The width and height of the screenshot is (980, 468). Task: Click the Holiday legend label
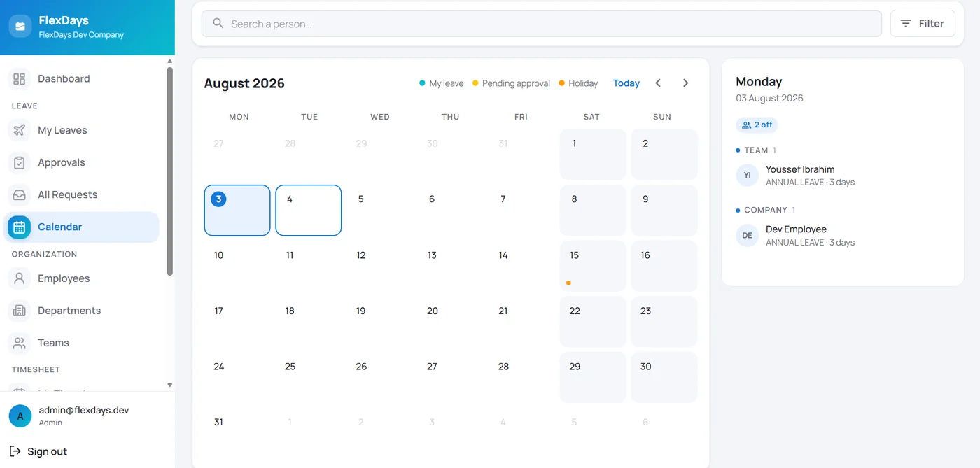click(x=583, y=83)
